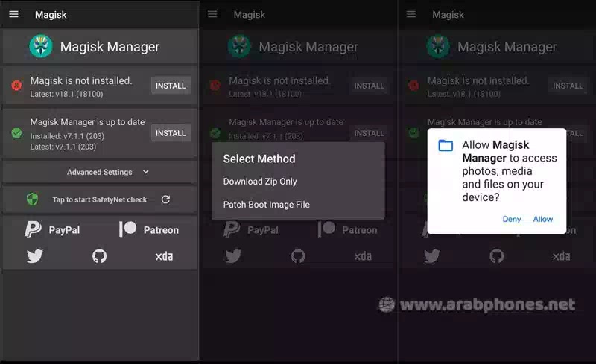Choose Download Zip Only in Select Method
Image resolution: width=596 pixels, height=364 pixels.
click(x=260, y=182)
